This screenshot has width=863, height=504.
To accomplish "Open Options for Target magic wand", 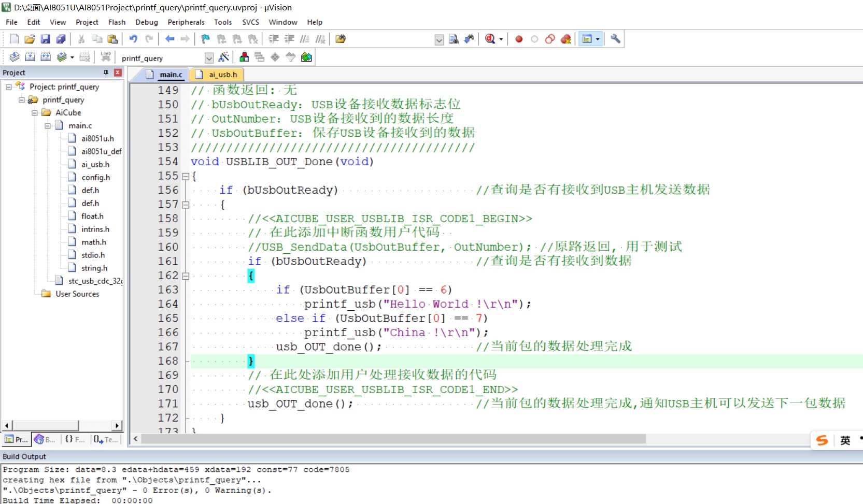I will tap(224, 57).
